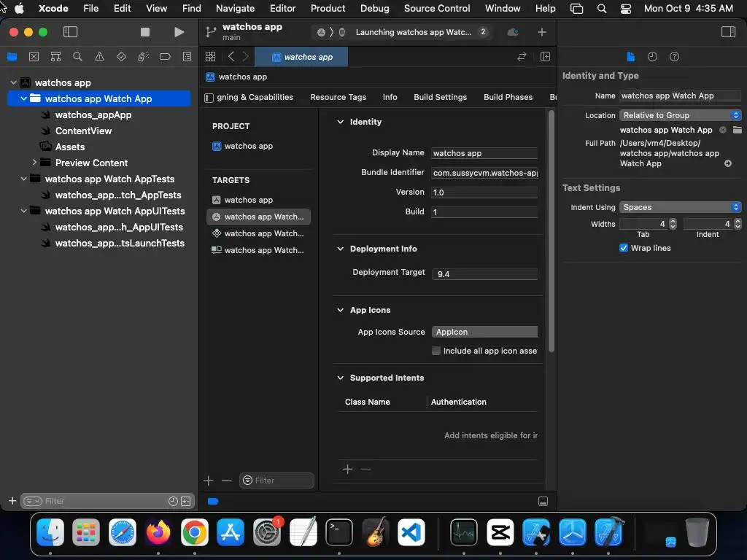Screen dimensions: 747x560
Task: Toggle the right inspector panel
Action: pyautogui.click(x=728, y=32)
